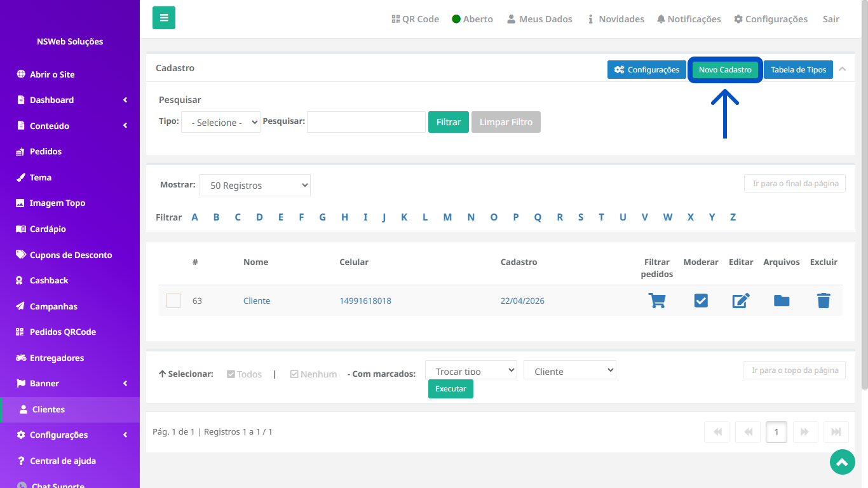The image size is (868, 488).
Task: Click phone number 14991618018
Action: (365, 301)
